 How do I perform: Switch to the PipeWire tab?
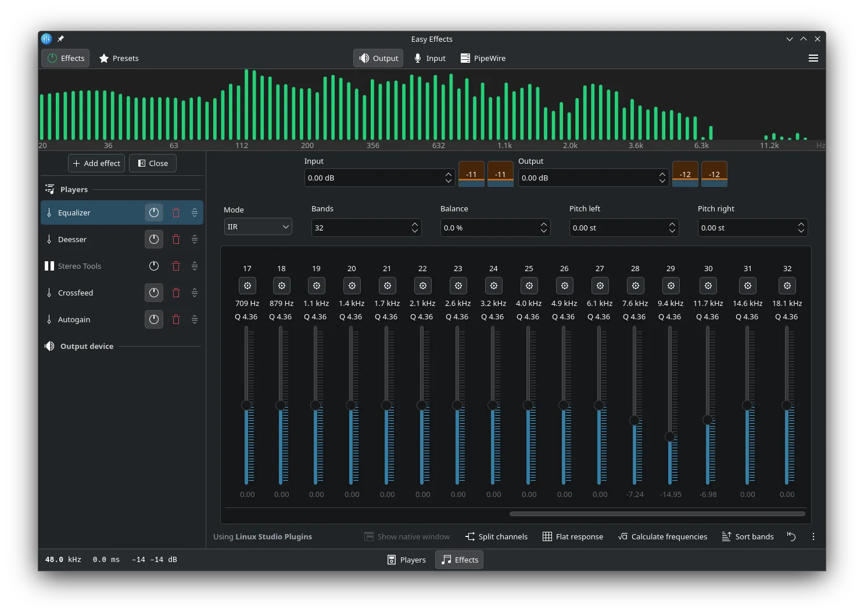coord(483,58)
